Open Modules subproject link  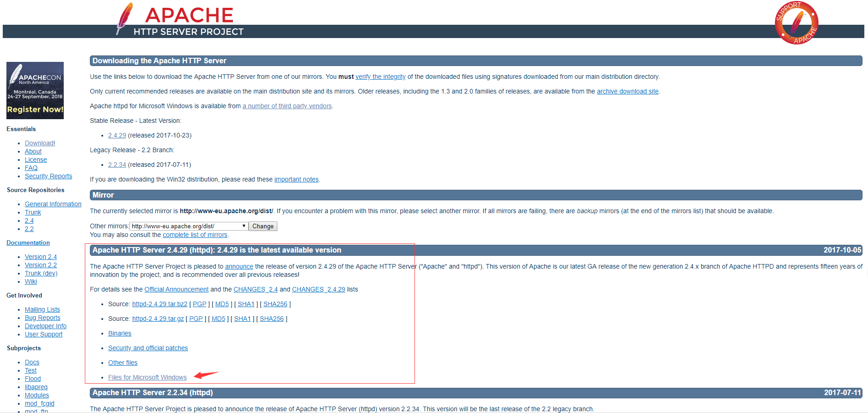tap(37, 395)
